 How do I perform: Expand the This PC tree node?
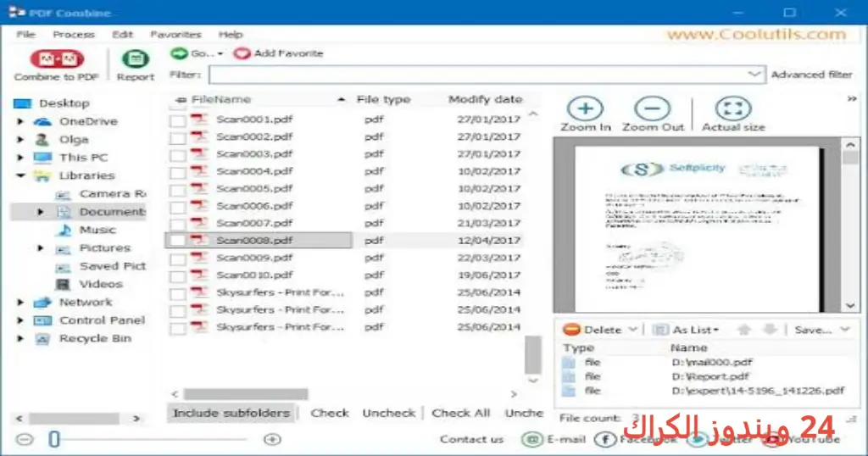click(20, 157)
